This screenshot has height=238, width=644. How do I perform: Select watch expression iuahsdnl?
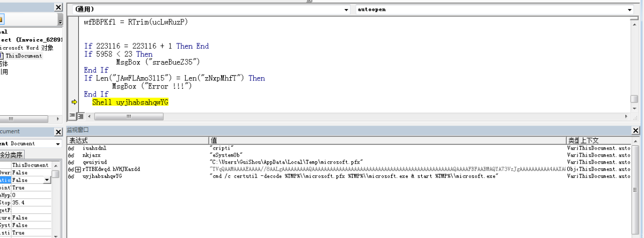(x=95, y=147)
